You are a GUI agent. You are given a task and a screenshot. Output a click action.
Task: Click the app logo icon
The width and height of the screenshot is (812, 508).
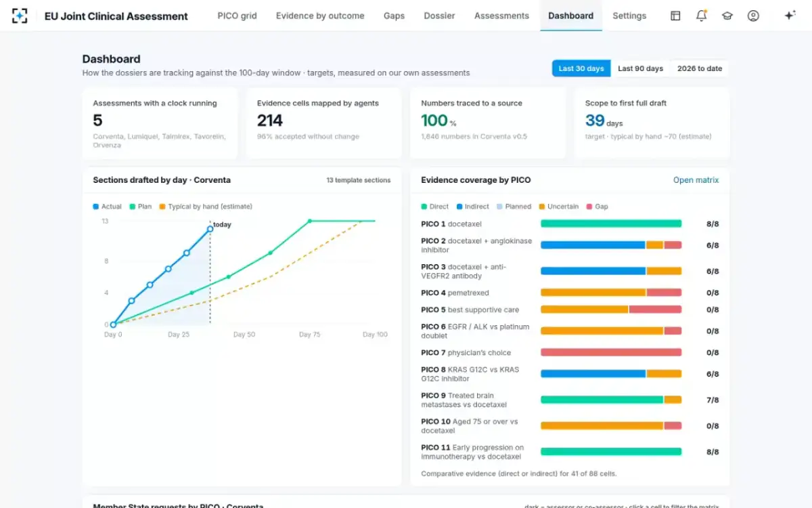point(20,16)
